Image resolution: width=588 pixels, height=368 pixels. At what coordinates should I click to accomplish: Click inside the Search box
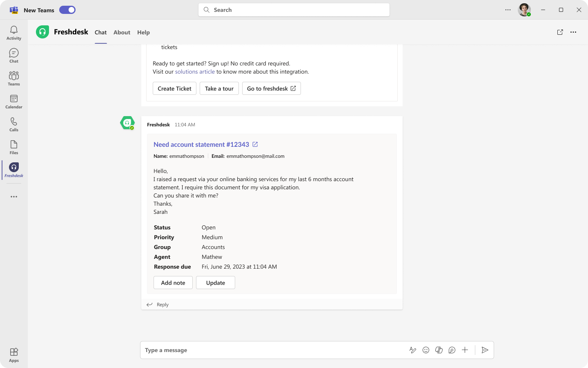click(x=294, y=10)
